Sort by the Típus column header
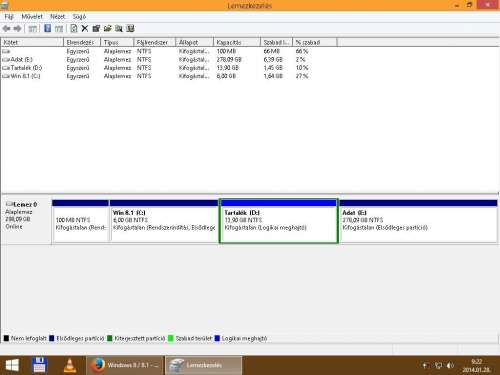500x375 pixels. click(117, 42)
